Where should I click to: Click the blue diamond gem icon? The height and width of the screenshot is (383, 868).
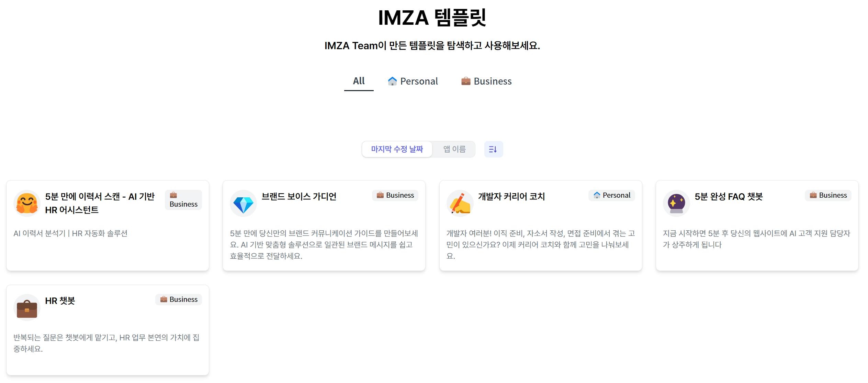pos(243,203)
